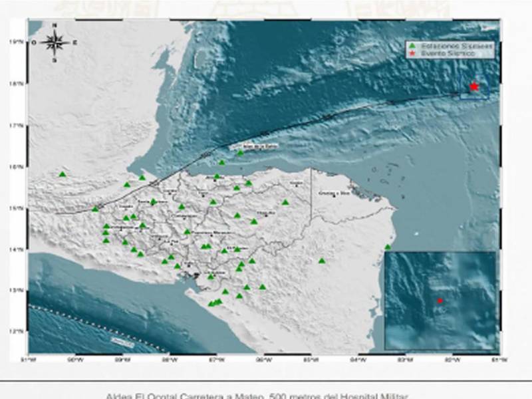Click the Gracias a Dios map label

point(334,193)
